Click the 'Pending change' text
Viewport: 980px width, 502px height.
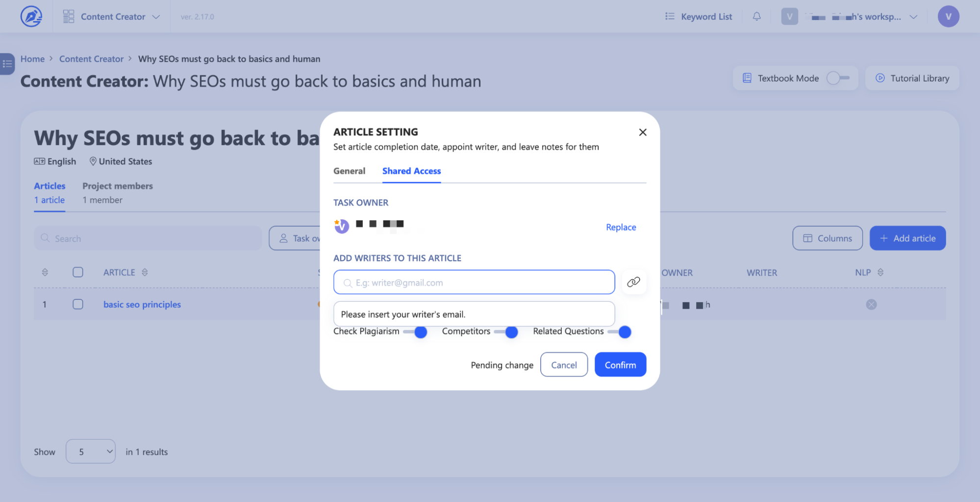click(502, 365)
